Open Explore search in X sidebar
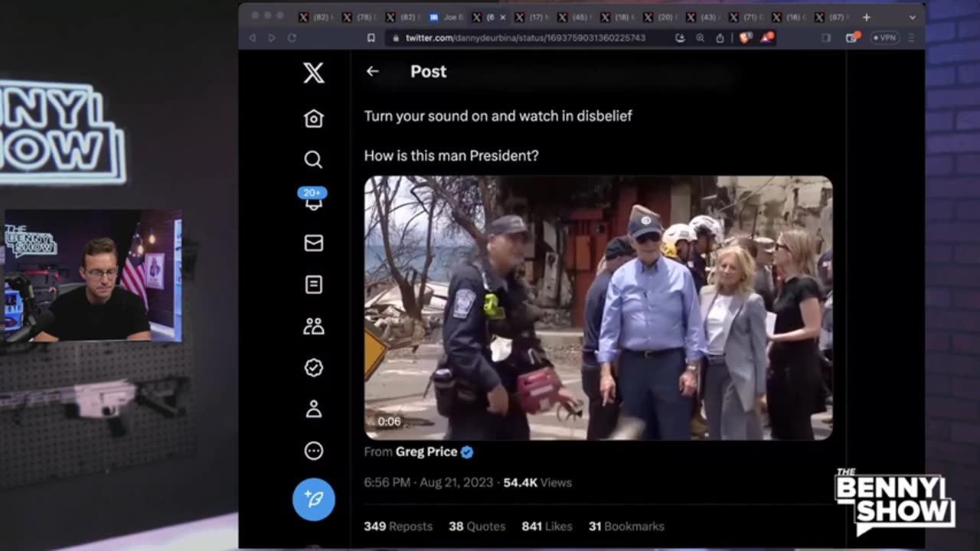This screenshot has height=551, width=980. (313, 159)
